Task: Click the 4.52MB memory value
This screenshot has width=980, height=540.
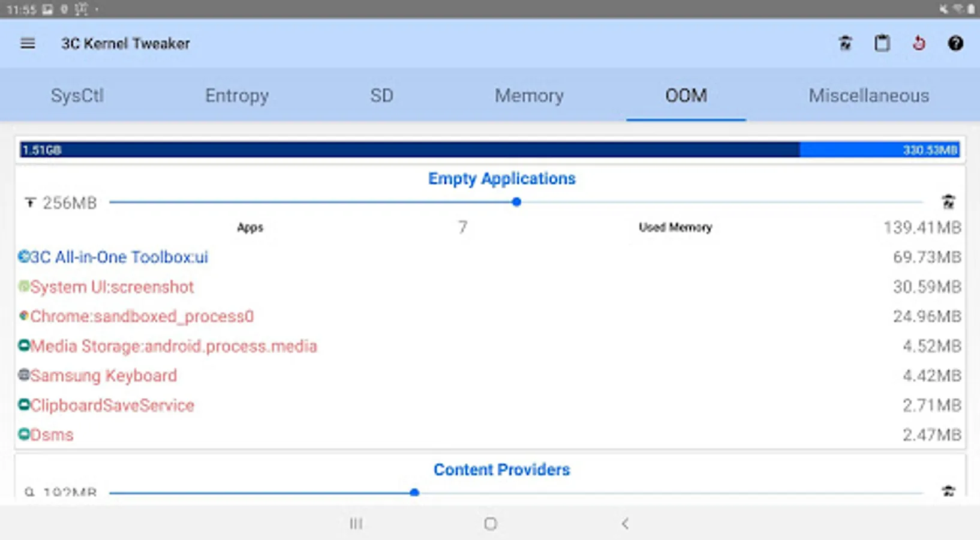Action: tap(932, 346)
